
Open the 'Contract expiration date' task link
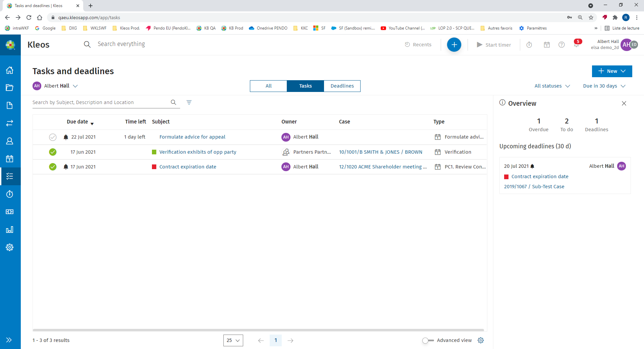click(187, 167)
